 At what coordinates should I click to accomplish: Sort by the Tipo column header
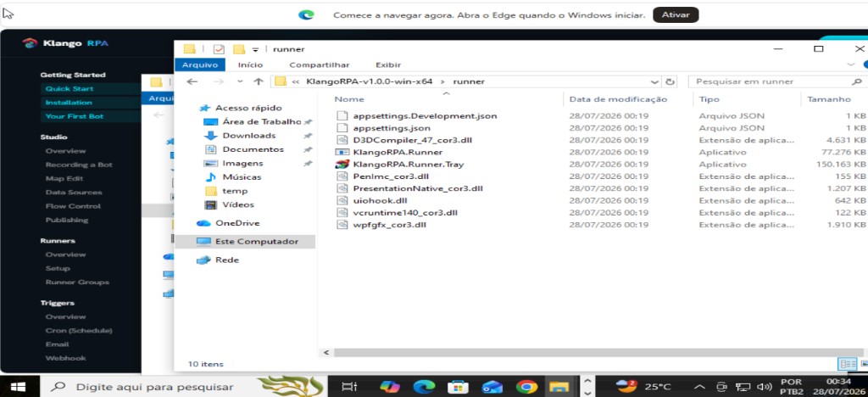point(709,99)
